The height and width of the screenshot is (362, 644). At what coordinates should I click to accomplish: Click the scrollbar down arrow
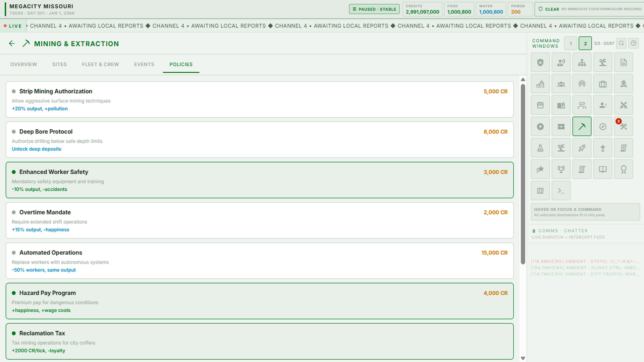[x=523, y=358]
